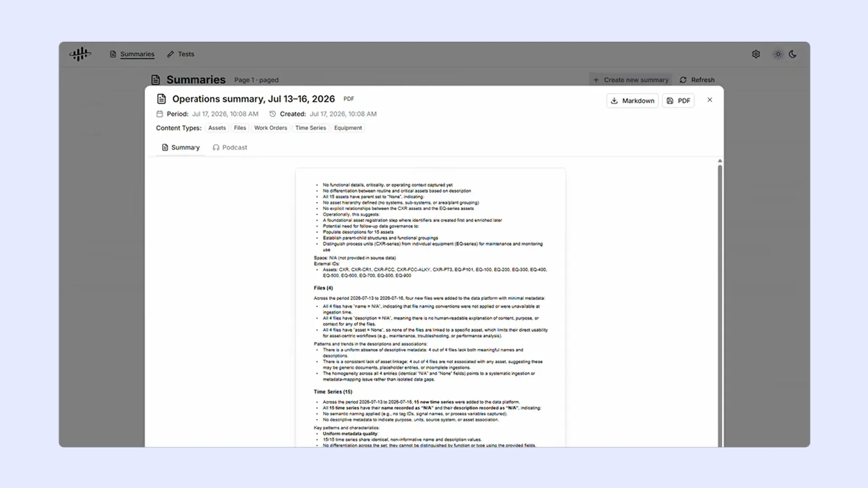Open the settings gear icon

756,54
